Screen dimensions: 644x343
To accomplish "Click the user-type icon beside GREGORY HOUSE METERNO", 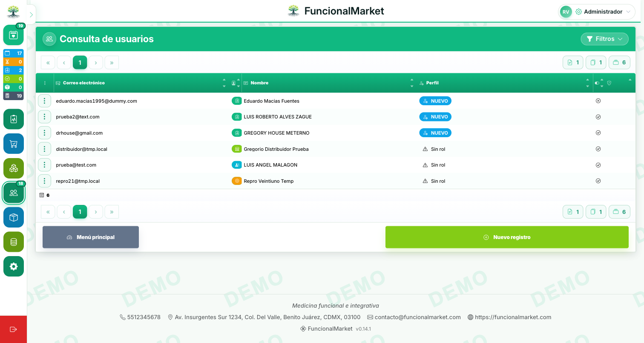I will pyautogui.click(x=236, y=133).
